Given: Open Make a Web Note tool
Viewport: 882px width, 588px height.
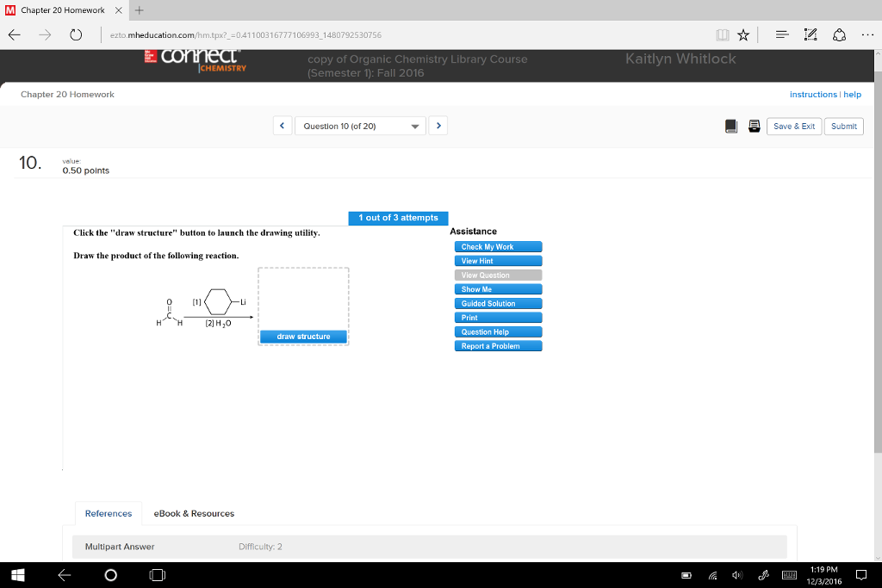Looking at the screenshot, I should [811, 34].
